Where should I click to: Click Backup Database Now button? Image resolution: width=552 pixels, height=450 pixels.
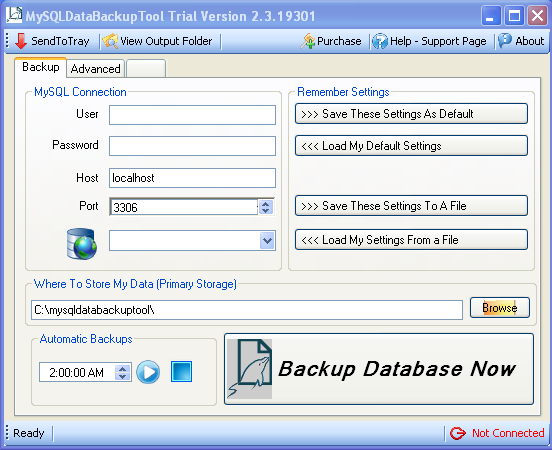(x=379, y=369)
